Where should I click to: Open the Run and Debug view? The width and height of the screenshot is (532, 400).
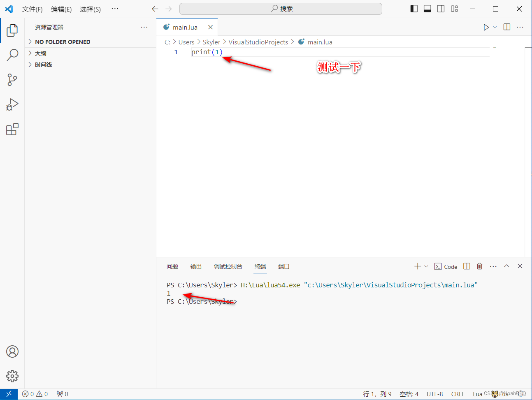(12, 104)
